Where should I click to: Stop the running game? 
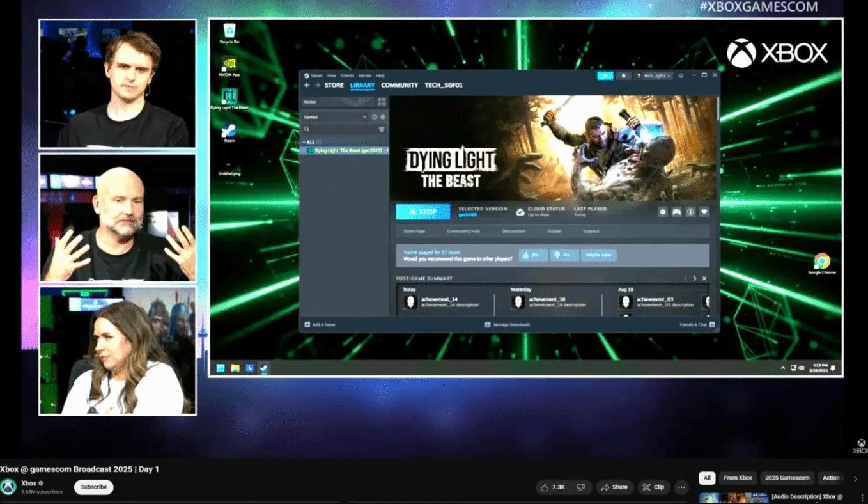click(422, 212)
